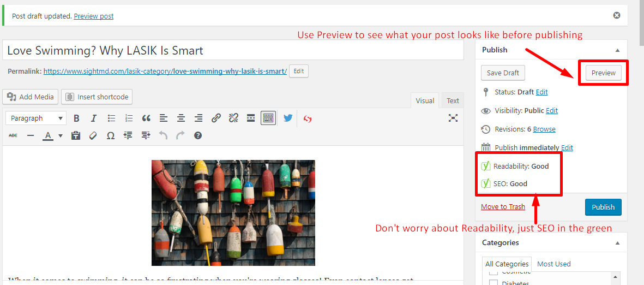Clear formatting with eraser icon
Viewport: 644px width, 285px height.
93,135
